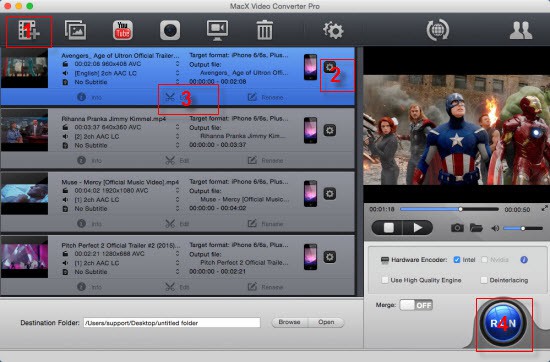The height and width of the screenshot is (362, 550).
Task: Check the Nvidia hardware encoder checkbox
Action: click(x=484, y=260)
